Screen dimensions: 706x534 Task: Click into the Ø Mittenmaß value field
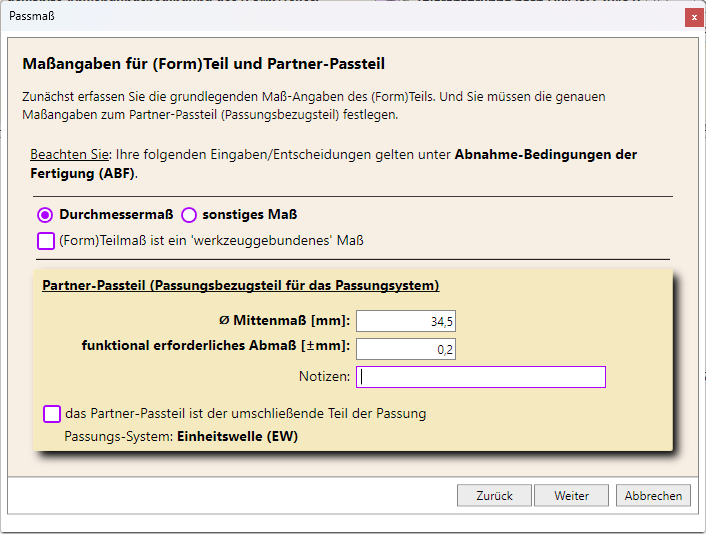406,321
